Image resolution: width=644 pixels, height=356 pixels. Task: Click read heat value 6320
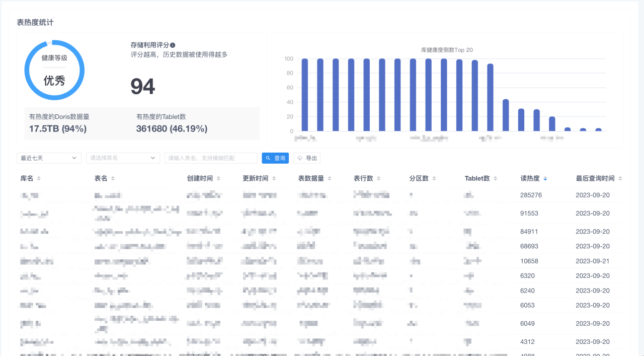(528, 276)
